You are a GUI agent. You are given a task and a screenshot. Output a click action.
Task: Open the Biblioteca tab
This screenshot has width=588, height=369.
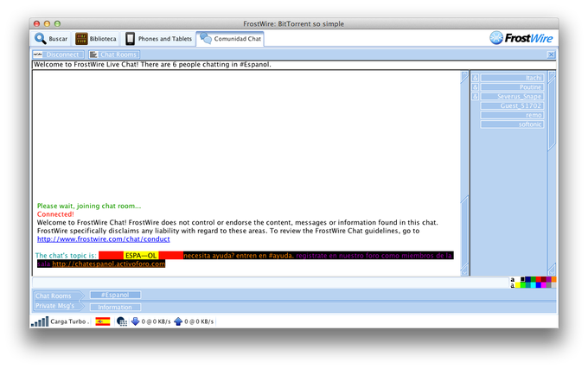tap(96, 39)
